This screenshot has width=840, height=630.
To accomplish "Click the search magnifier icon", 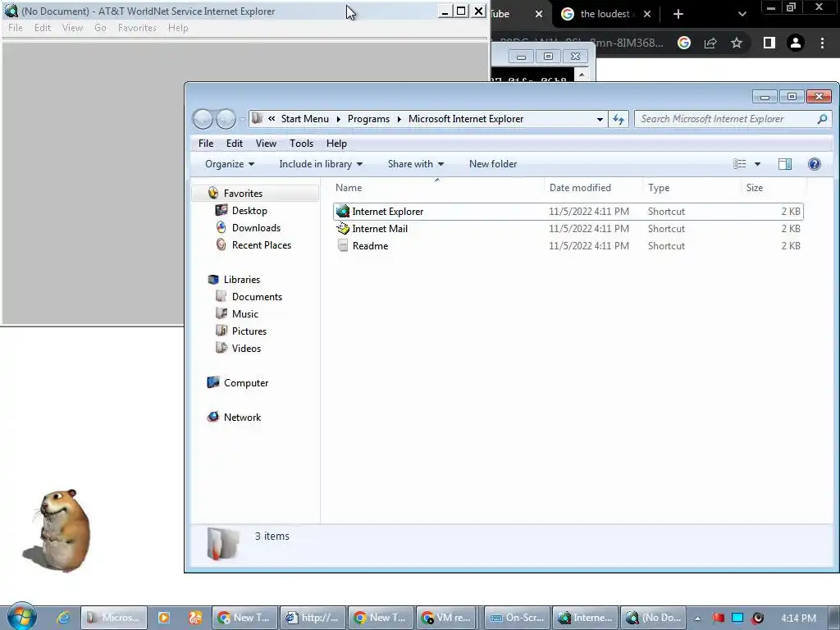I will [822, 119].
